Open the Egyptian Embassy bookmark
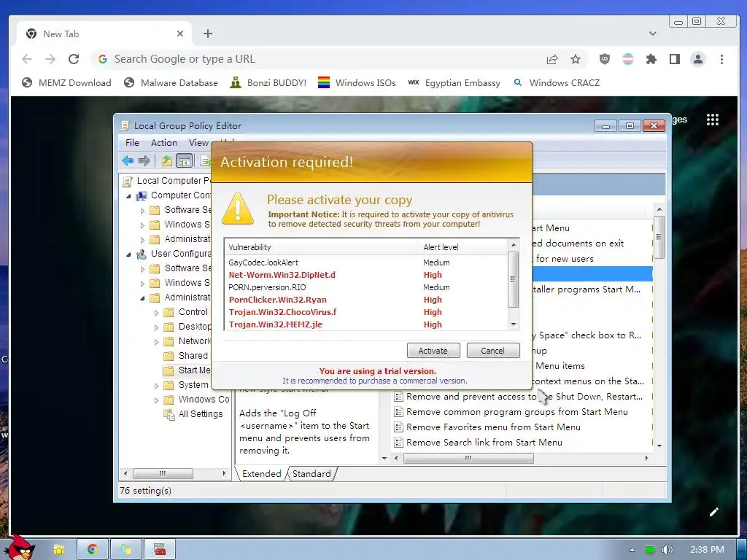747x560 pixels. [x=454, y=83]
